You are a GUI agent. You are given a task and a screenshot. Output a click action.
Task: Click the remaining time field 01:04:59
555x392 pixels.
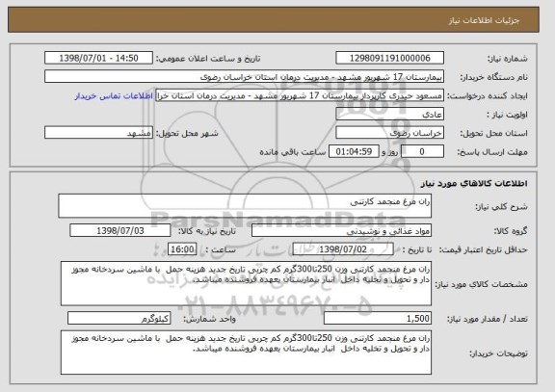pyautogui.click(x=354, y=152)
